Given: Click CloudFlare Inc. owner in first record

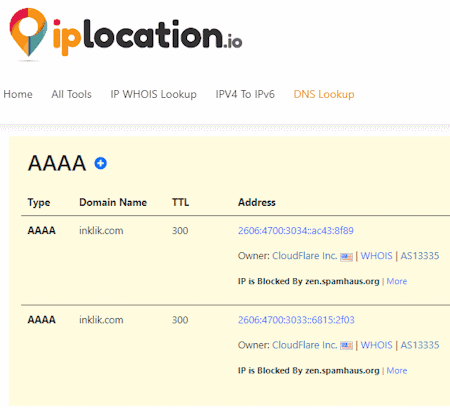Looking at the screenshot, I should coord(305,256).
